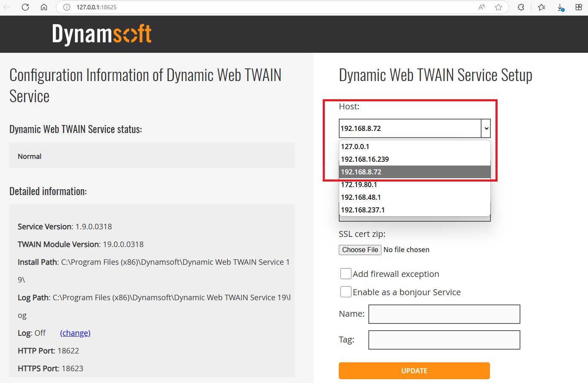Select 127.0.0.1 from the host list
The width and height of the screenshot is (588, 383).
tap(355, 147)
